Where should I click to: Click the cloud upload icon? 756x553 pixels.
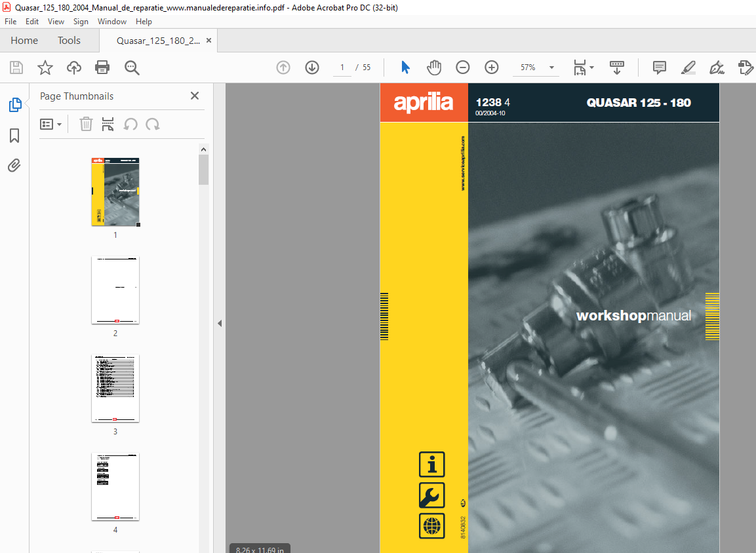pyautogui.click(x=74, y=67)
